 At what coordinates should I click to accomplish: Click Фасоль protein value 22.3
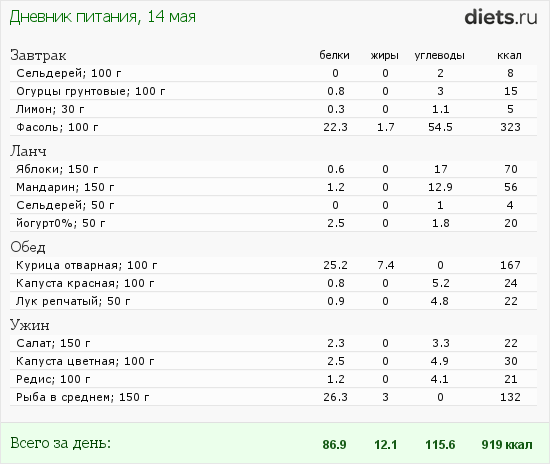335,127
